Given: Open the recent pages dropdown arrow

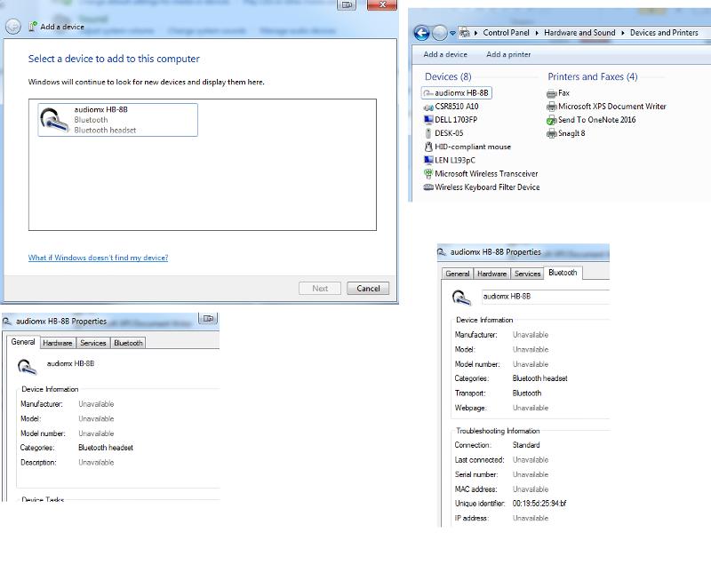Looking at the screenshot, I should 452,33.
